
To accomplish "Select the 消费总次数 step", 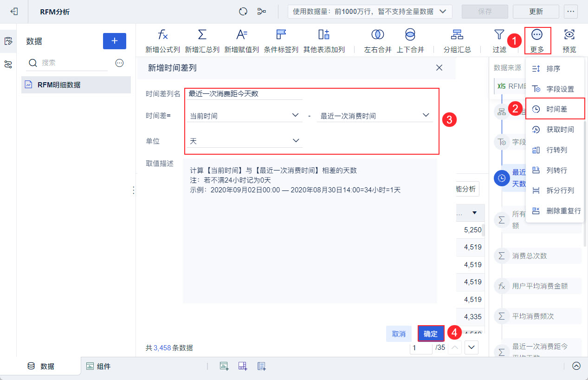I will (x=537, y=256).
